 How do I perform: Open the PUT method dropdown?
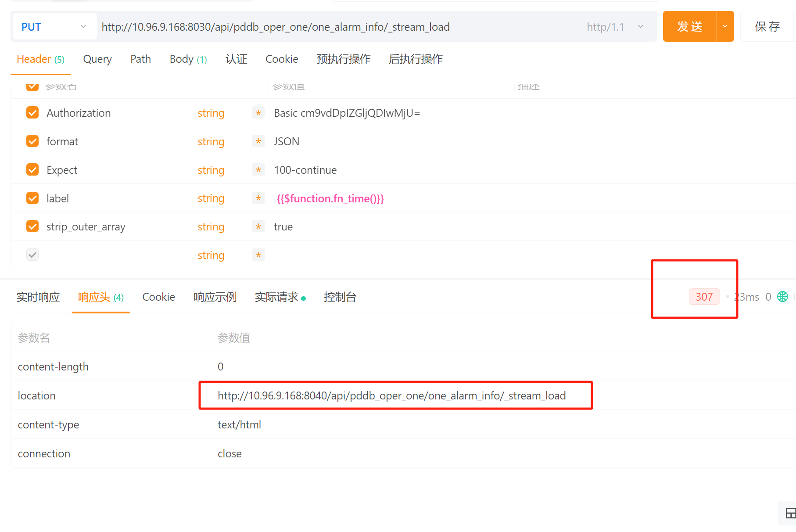tap(54, 27)
